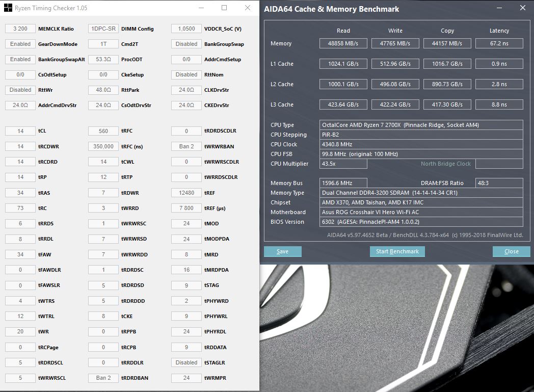Click the MEMCLK Ratio value field
This screenshot has height=392, width=534.
20,29
